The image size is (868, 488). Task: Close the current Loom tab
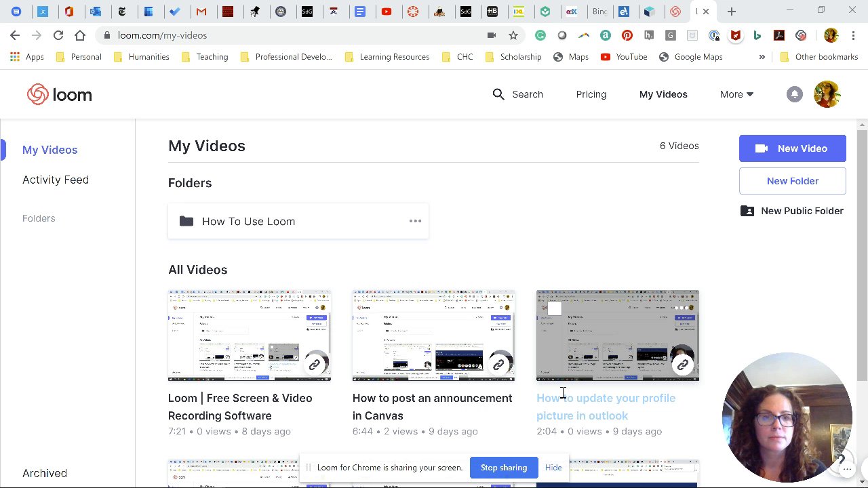[705, 12]
